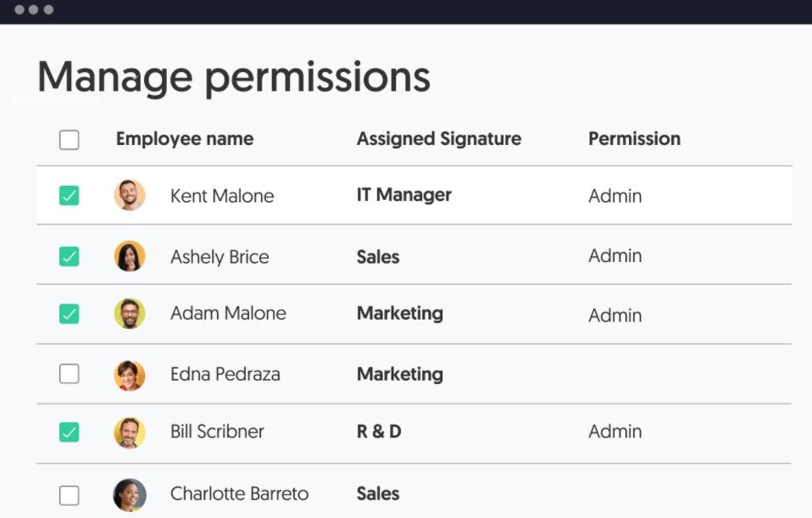Screen dimensions: 812x518
Task: Uncheck Bill Scribner's green checkbox
Action: click(x=69, y=432)
